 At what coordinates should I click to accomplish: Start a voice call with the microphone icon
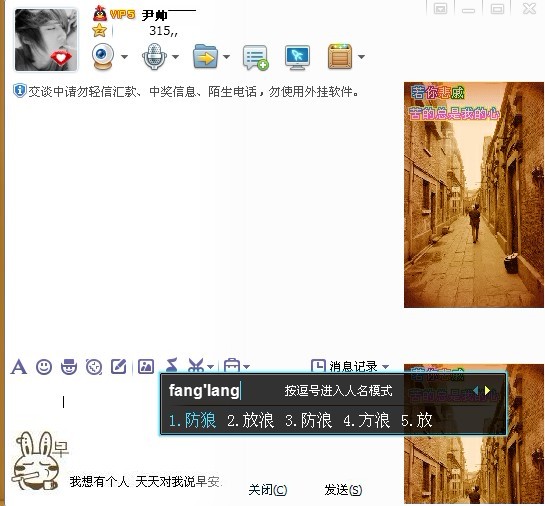[154, 56]
